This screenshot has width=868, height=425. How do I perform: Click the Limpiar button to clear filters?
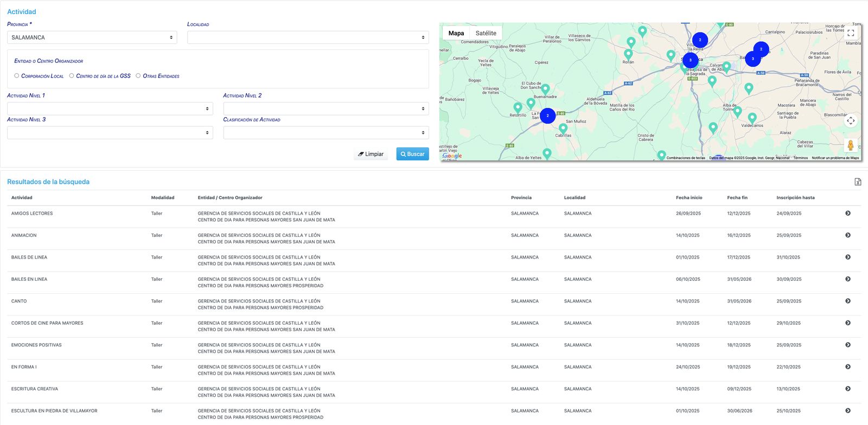click(x=371, y=154)
